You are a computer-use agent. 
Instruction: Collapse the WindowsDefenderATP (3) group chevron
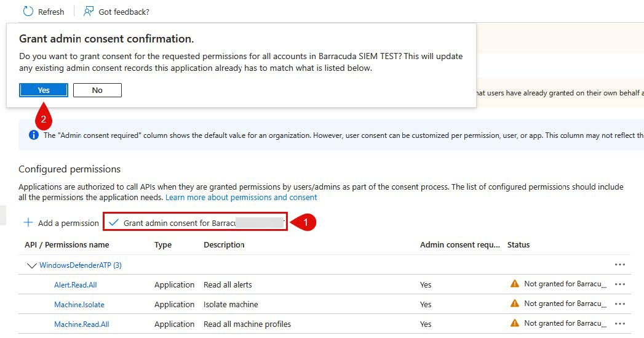tap(31, 265)
